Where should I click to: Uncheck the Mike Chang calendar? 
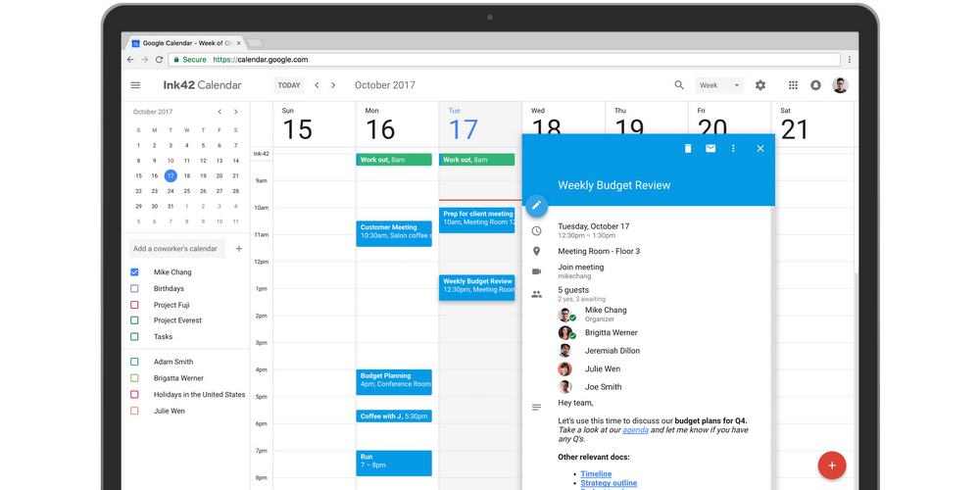134,271
